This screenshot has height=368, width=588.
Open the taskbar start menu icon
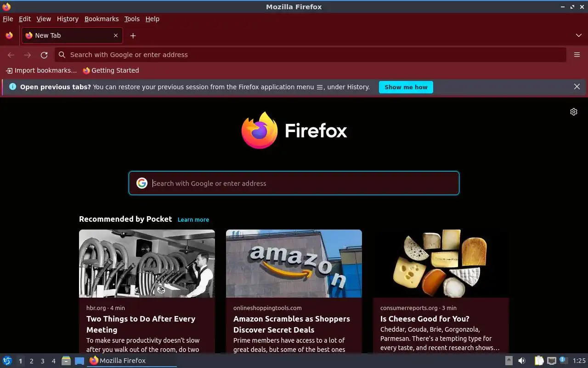tap(7, 361)
